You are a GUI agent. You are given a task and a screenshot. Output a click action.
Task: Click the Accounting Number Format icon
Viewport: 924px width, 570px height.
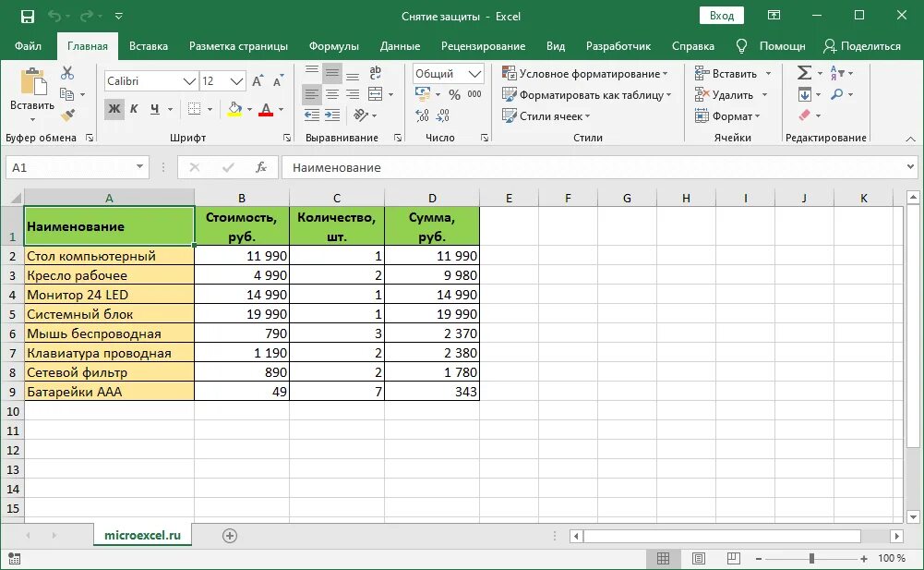point(423,94)
